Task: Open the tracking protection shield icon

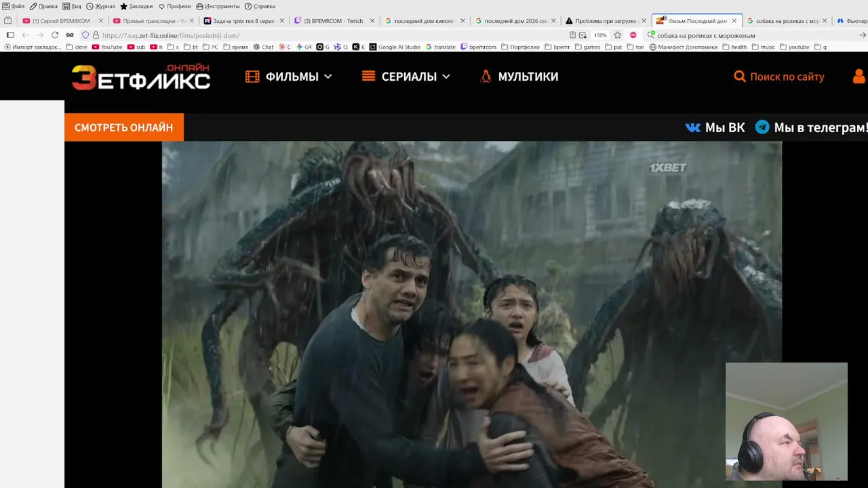Action: [85, 35]
